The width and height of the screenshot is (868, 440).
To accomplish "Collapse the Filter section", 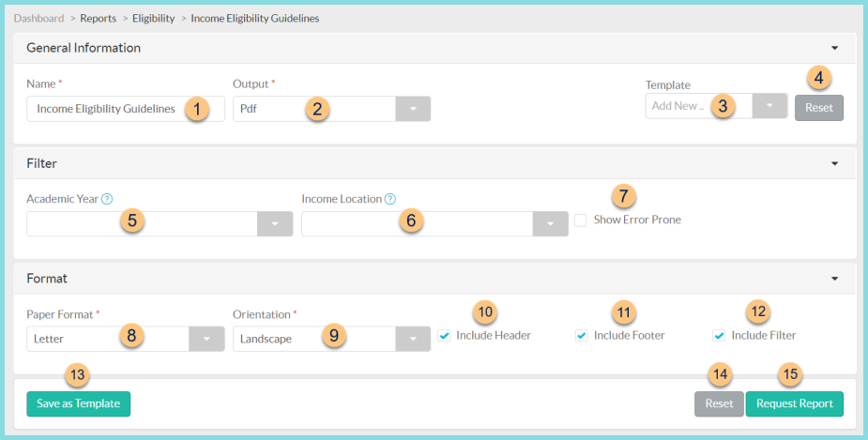I will click(x=835, y=163).
